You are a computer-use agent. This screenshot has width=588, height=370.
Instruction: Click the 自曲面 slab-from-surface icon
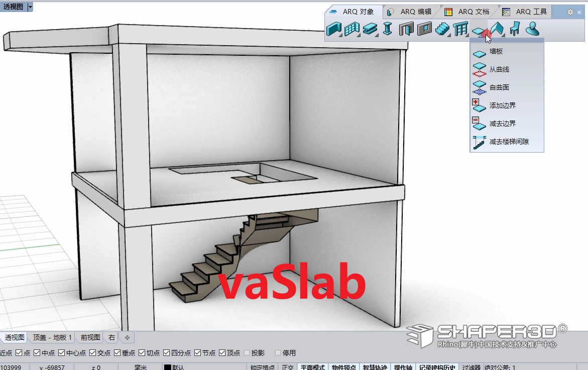coord(479,88)
